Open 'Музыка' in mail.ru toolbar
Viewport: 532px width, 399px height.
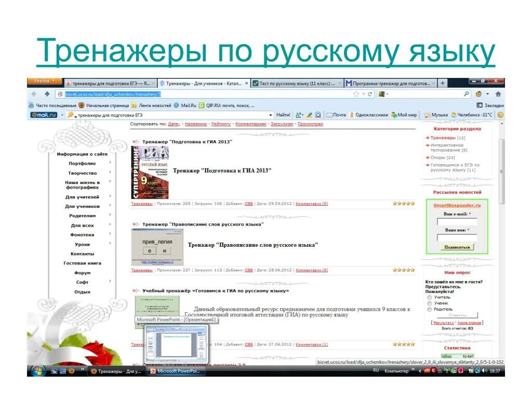coord(436,115)
